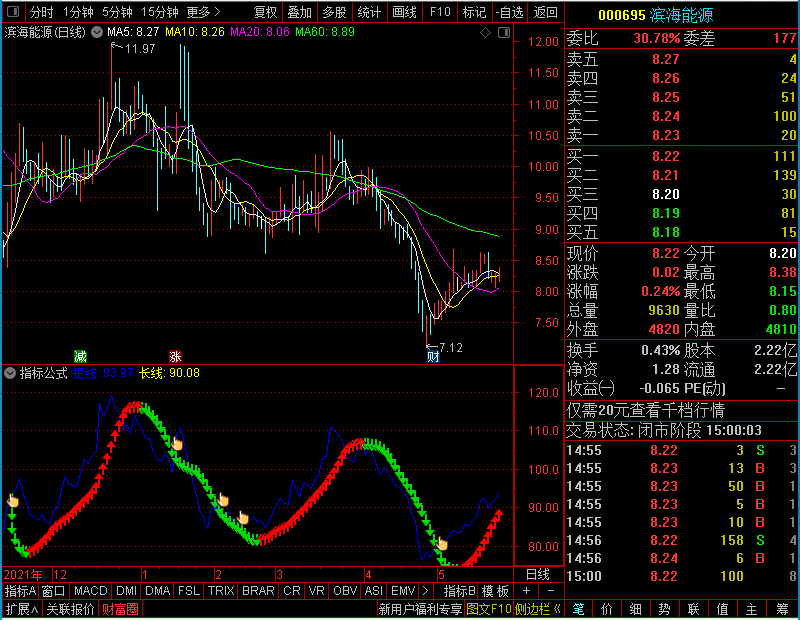Select the 1分钟 period

(x=78, y=12)
